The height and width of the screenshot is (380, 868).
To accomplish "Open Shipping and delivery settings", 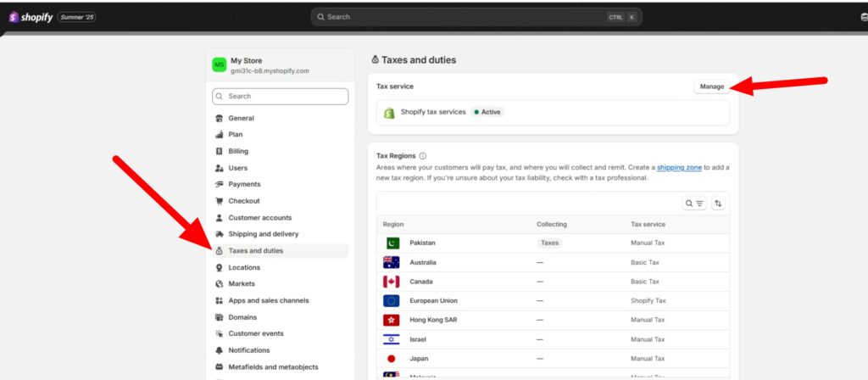I will click(x=280, y=234).
